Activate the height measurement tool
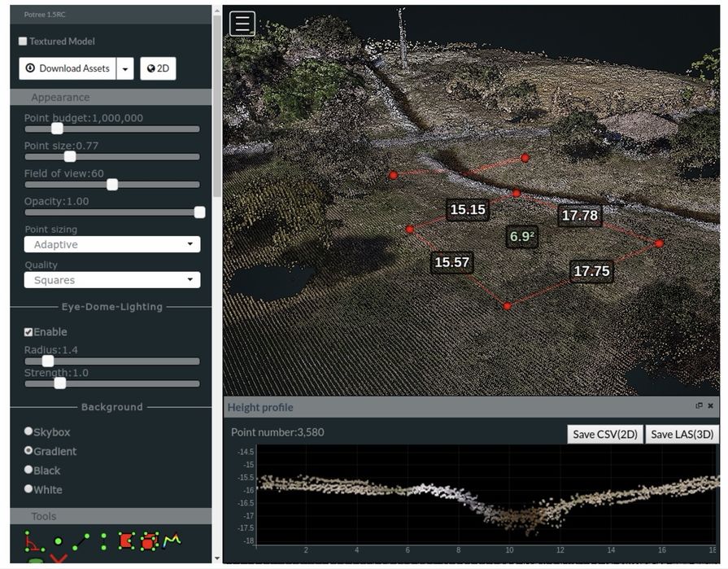Screen dimensions: 728x569 [x=103, y=541]
